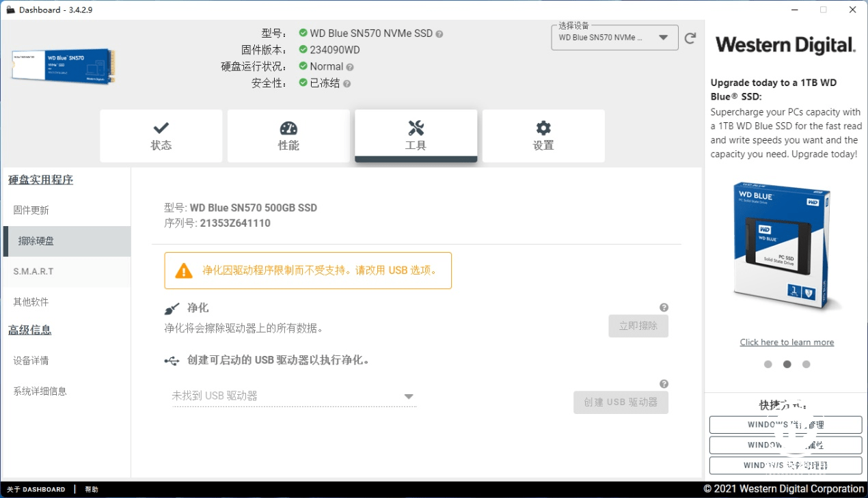Open WINDOWS 设备管理器 shortcut button

tap(786, 465)
